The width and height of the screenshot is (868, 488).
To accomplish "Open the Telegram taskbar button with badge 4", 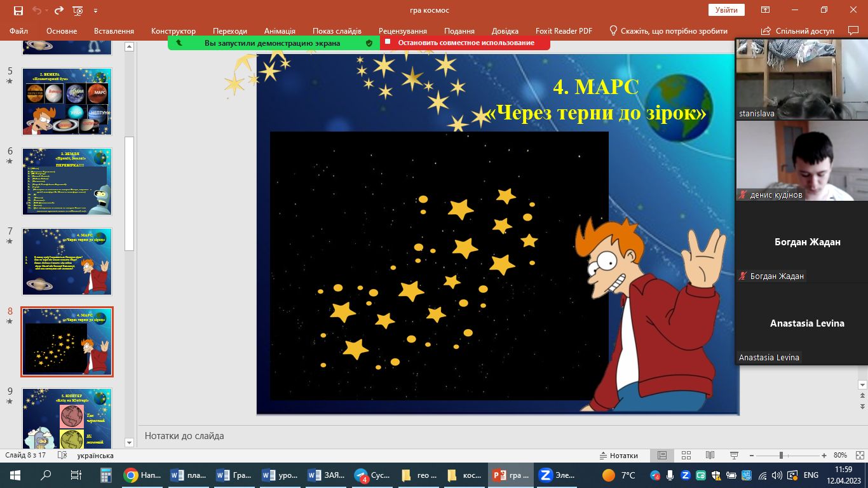I will pyautogui.click(x=373, y=475).
